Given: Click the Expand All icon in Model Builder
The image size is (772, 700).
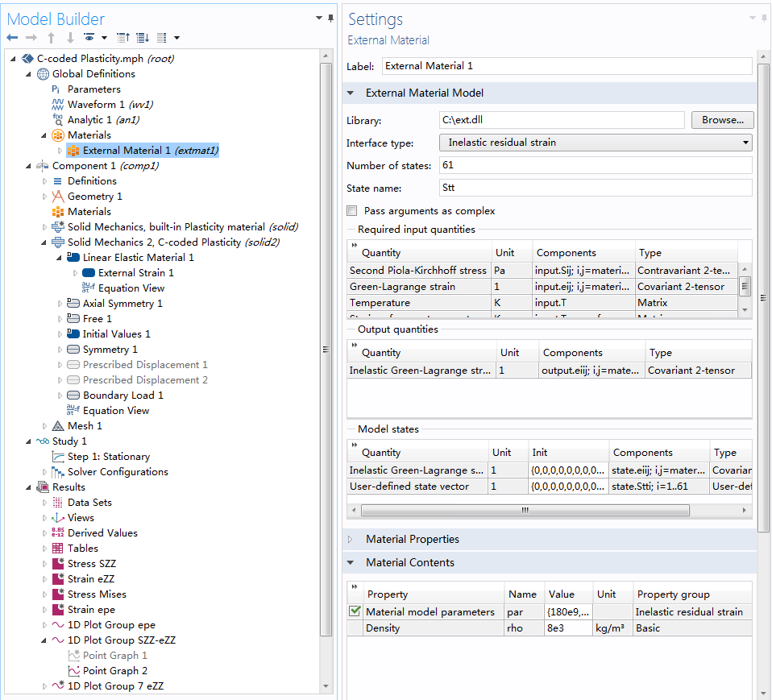Looking at the screenshot, I should [x=143, y=38].
